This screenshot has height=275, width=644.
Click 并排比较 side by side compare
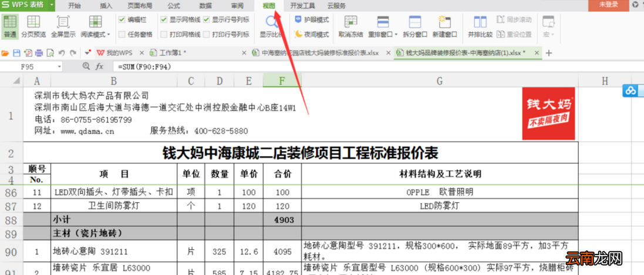point(480,26)
